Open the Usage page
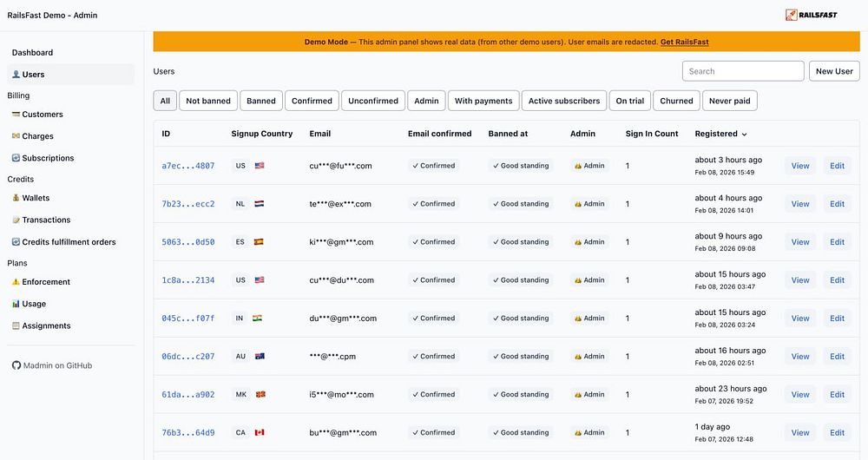 click(x=34, y=304)
